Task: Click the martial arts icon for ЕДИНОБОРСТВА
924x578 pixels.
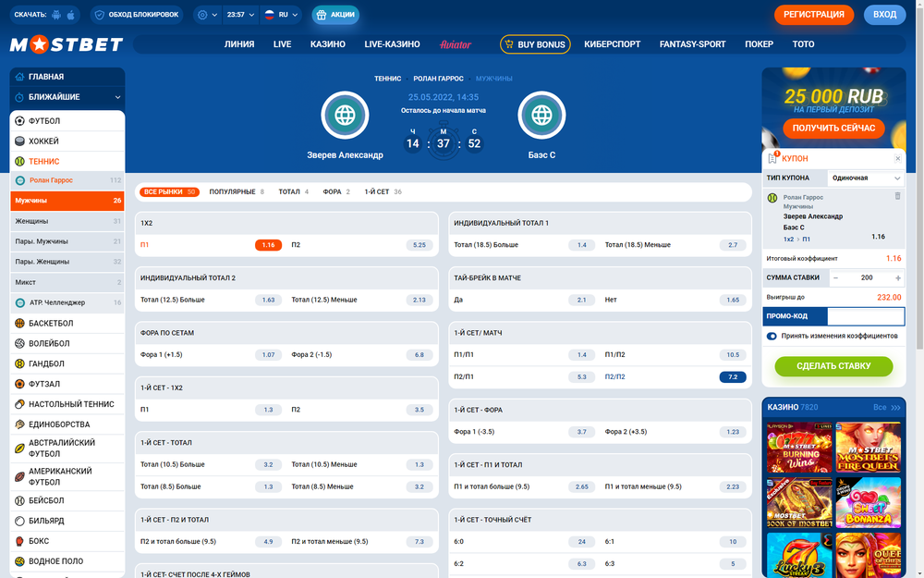Action: click(19, 424)
